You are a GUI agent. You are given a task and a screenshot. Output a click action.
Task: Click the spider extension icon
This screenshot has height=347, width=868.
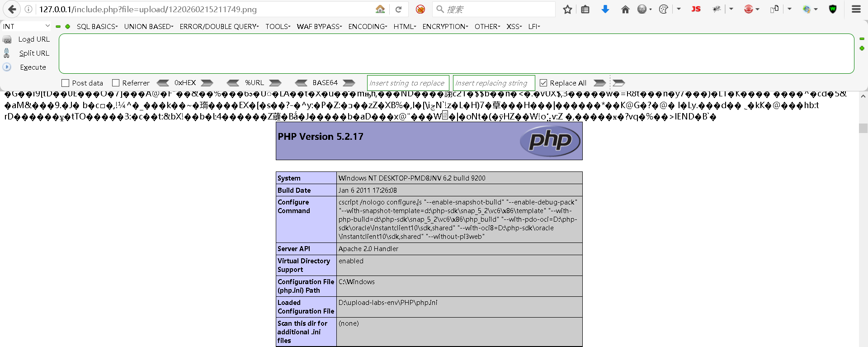[x=717, y=9]
